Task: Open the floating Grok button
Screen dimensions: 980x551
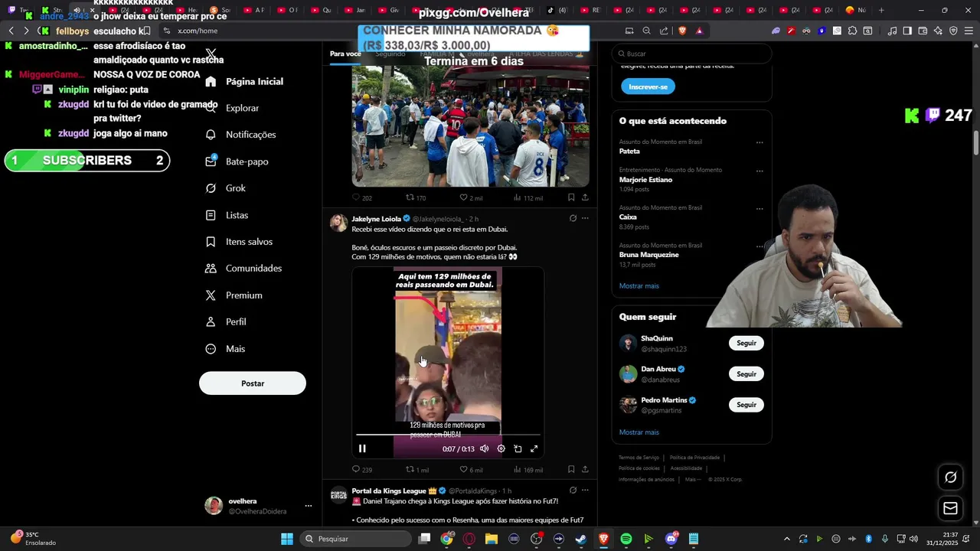Action: click(x=950, y=478)
